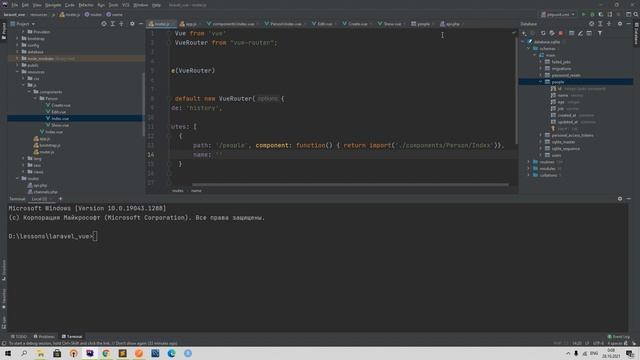Open File Explorer from taskbar

40,353
